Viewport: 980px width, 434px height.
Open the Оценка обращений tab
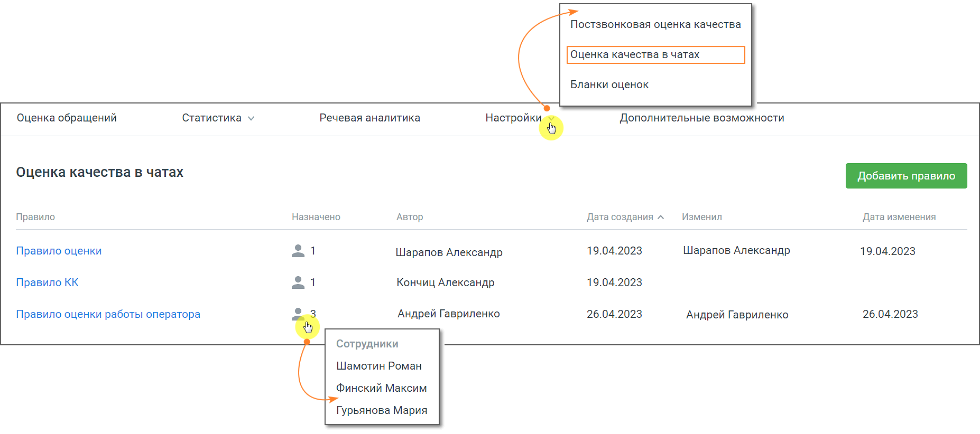67,118
